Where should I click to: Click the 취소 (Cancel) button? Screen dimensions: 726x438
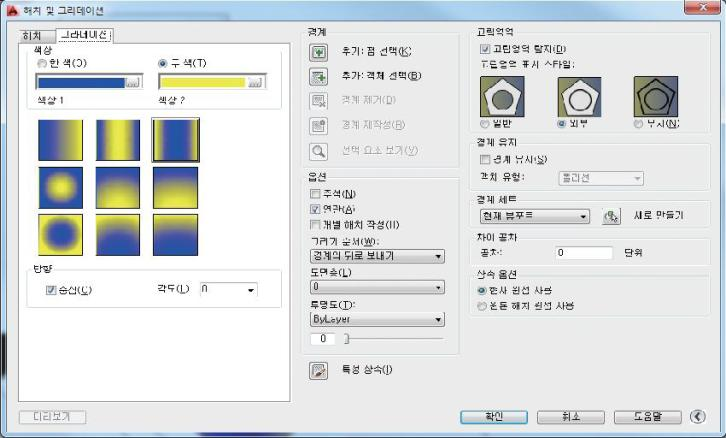click(570, 417)
